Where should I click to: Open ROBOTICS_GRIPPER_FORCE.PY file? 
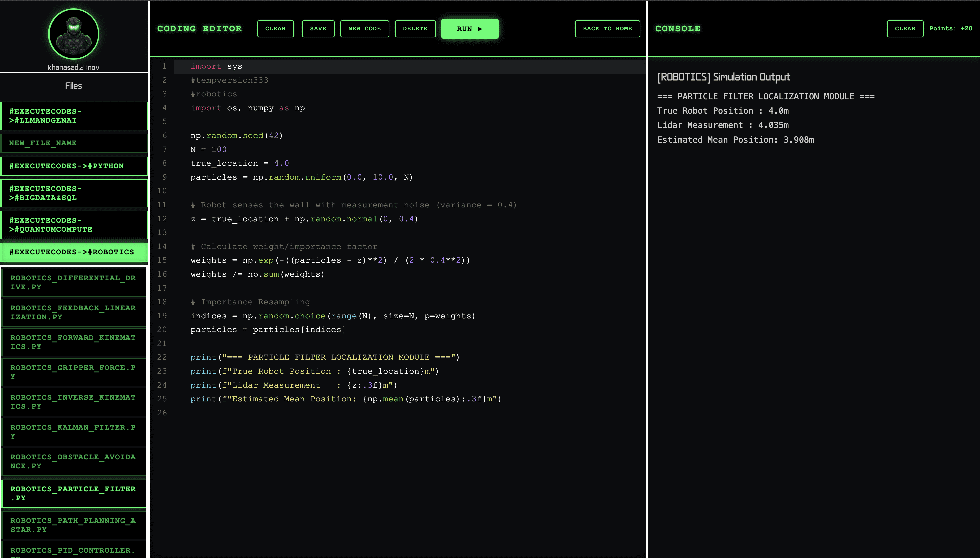point(74,372)
